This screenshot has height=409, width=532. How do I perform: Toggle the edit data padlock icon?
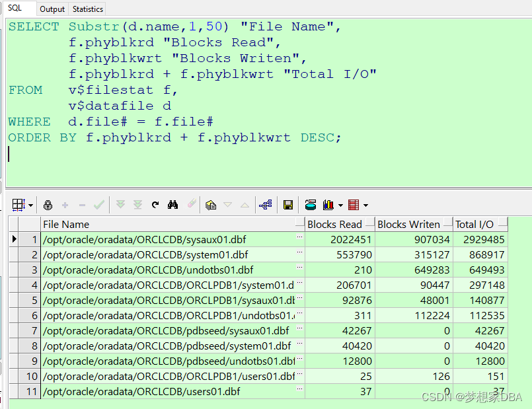pyautogui.click(x=48, y=205)
